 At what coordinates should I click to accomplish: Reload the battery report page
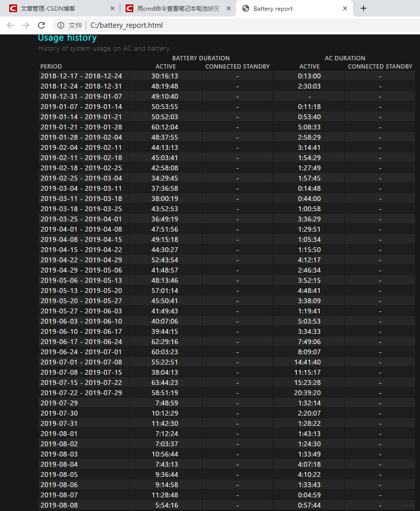pyautogui.click(x=41, y=25)
